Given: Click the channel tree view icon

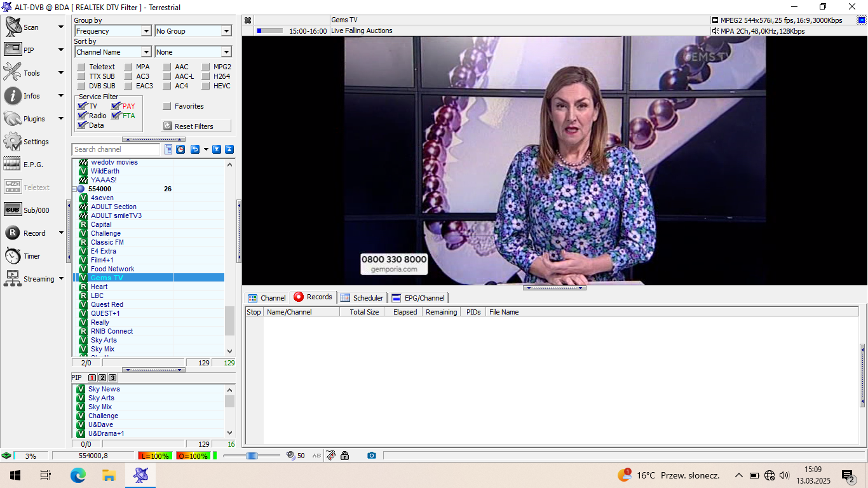Looking at the screenshot, I should [168, 149].
